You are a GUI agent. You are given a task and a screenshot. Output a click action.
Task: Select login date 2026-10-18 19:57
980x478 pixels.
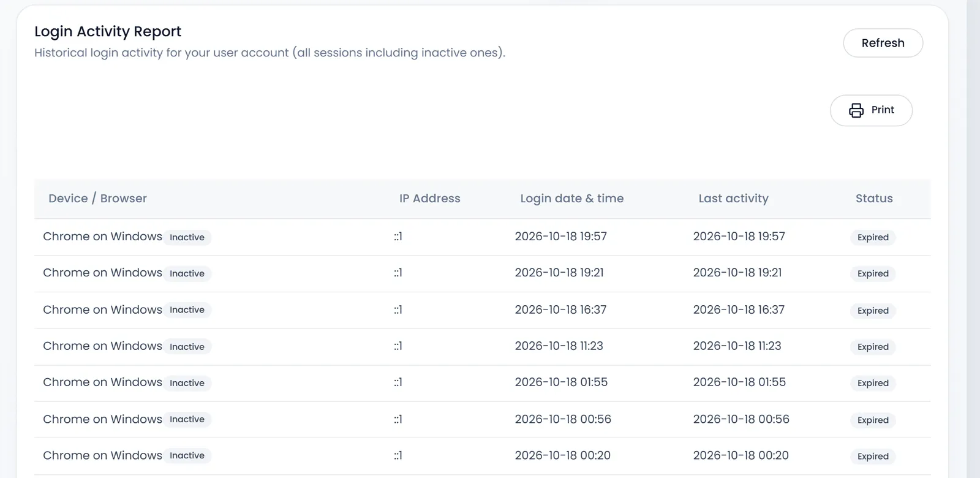pos(560,237)
